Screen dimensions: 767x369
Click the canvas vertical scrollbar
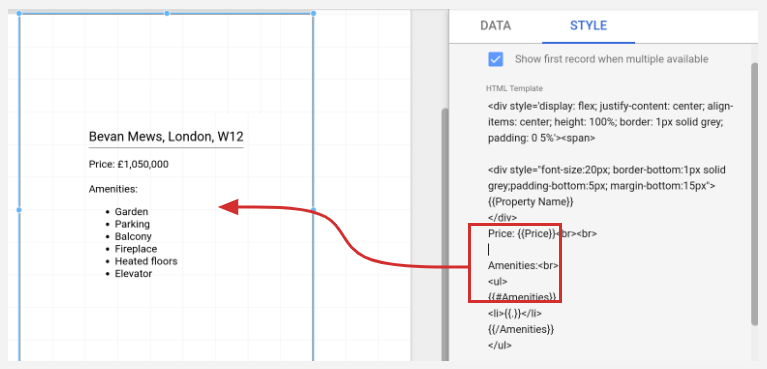point(445,235)
